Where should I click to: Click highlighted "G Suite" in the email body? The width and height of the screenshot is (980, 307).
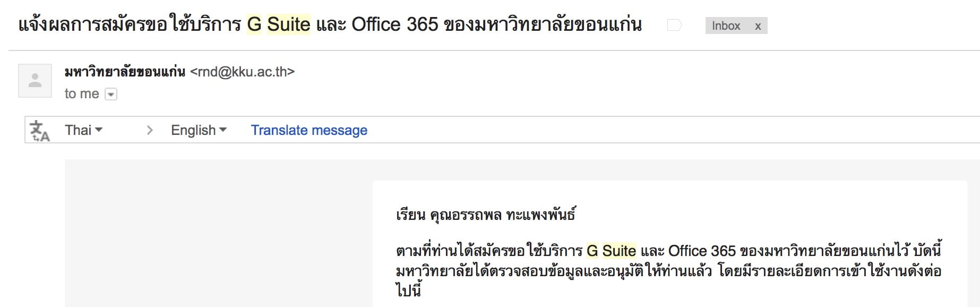click(611, 251)
